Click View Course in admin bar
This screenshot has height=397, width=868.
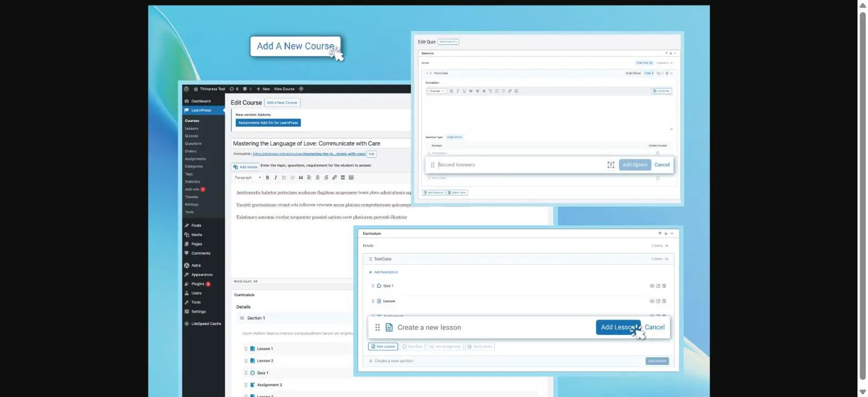285,89
